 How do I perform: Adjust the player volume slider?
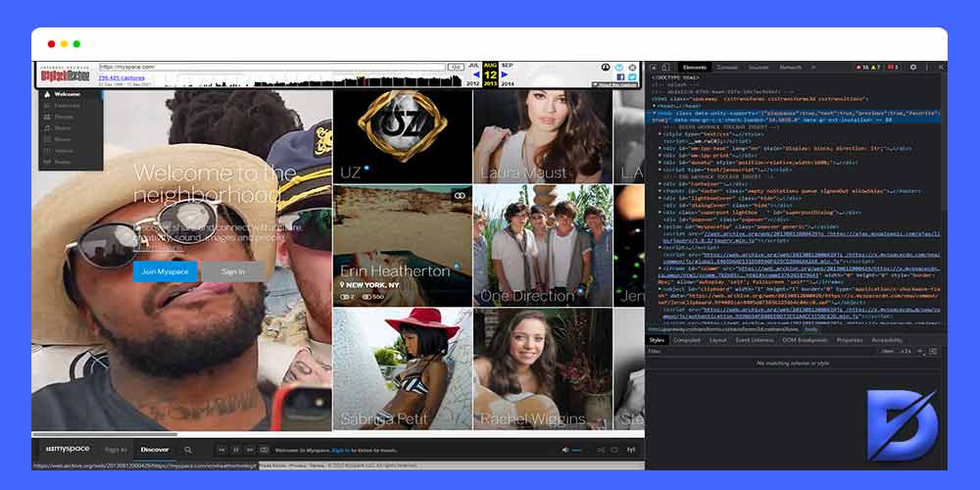pyautogui.click(x=577, y=450)
